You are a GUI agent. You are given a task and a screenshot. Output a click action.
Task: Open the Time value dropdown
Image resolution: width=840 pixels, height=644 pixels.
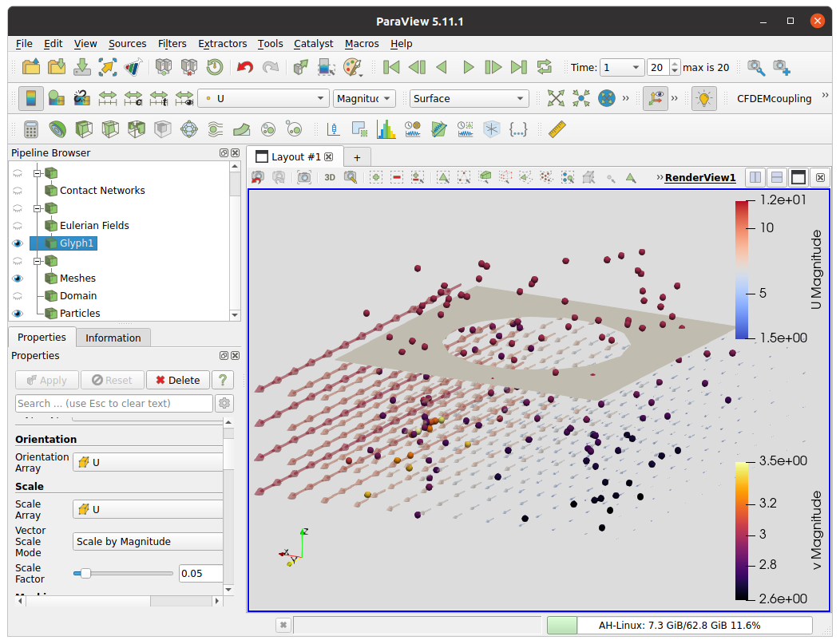[x=621, y=68]
